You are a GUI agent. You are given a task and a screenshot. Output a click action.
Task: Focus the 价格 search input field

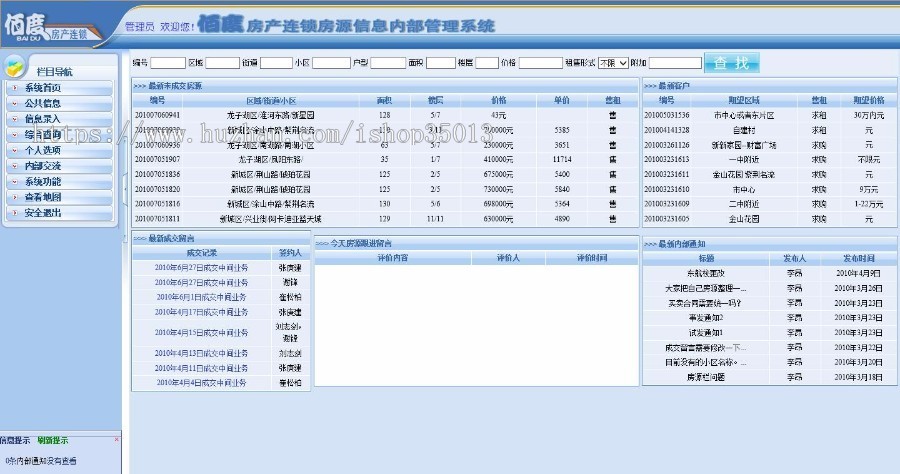[541, 63]
